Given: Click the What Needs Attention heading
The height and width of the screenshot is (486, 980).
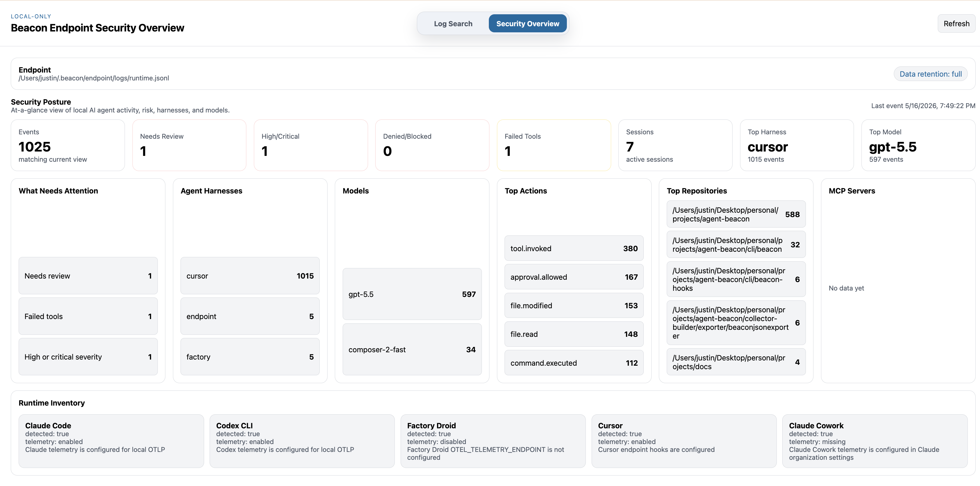Looking at the screenshot, I should [x=58, y=191].
